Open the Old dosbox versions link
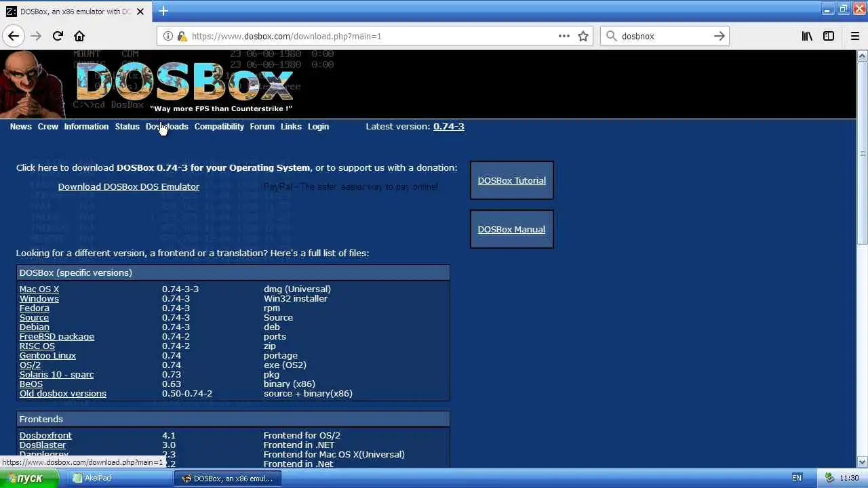The width and height of the screenshot is (868, 488). [x=63, y=393]
